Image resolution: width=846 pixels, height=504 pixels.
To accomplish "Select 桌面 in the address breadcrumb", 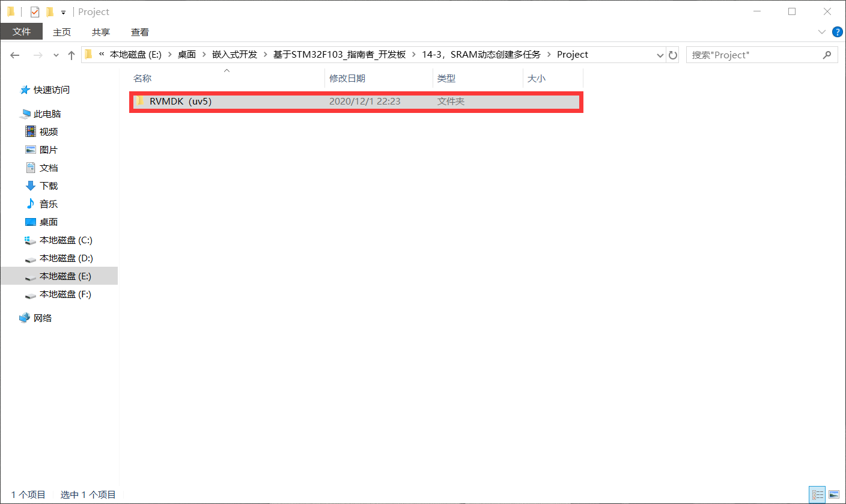I will (187, 55).
